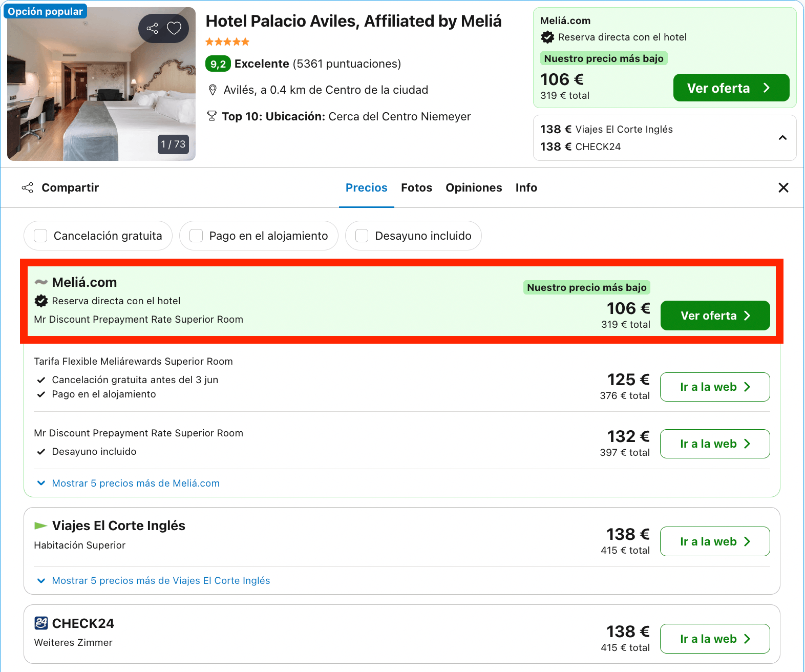Click the location pin icon beside Avilés
Image resolution: width=805 pixels, height=672 pixels.
pyautogui.click(x=213, y=90)
